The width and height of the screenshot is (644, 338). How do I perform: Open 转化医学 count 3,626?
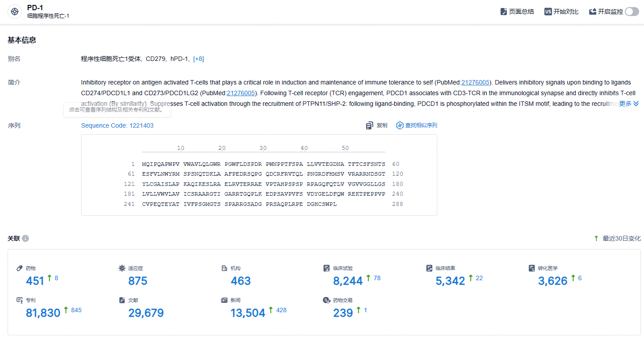[x=553, y=281]
